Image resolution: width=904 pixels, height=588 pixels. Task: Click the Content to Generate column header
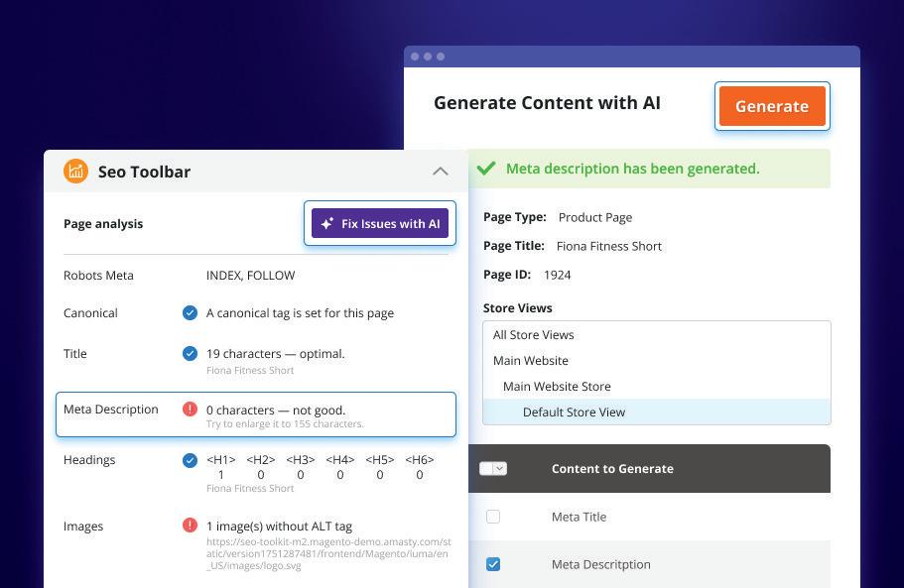pos(612,468)
